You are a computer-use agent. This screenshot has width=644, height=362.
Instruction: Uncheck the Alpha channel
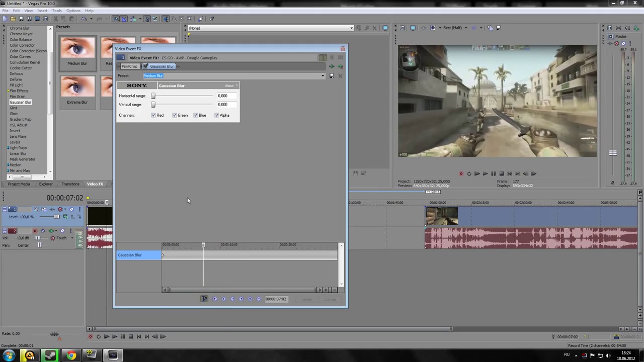217,116
